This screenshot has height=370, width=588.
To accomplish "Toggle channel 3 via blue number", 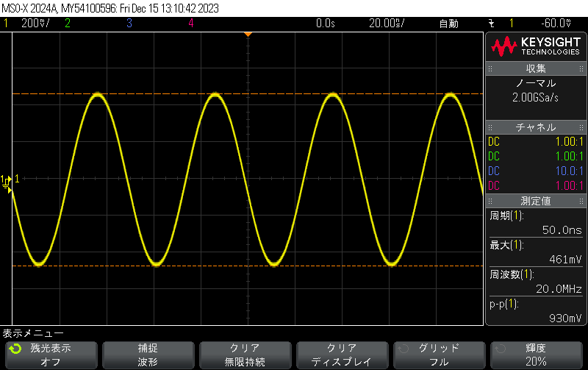I will 129,24.
